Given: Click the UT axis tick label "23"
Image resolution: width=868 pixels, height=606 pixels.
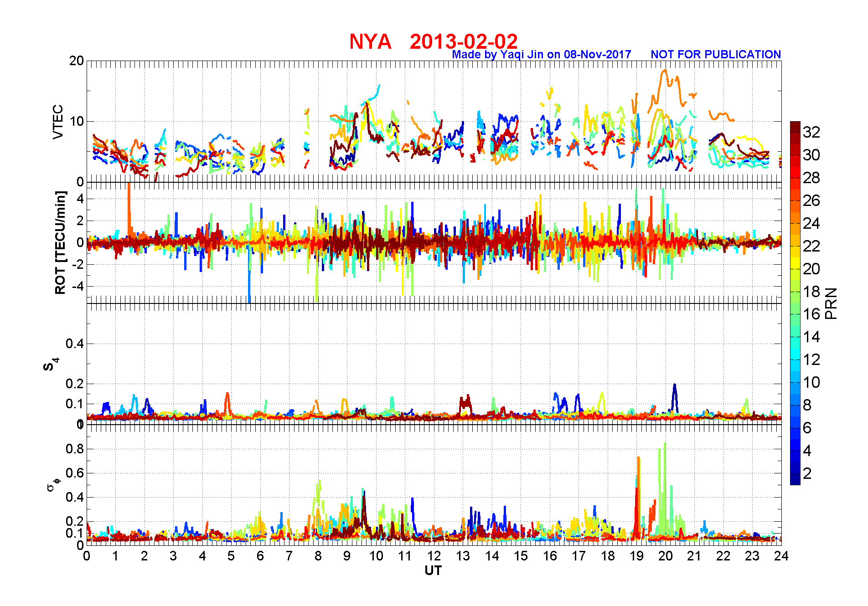Looking at the screenshot, I should pyautogui.click(x=752, y=556).
